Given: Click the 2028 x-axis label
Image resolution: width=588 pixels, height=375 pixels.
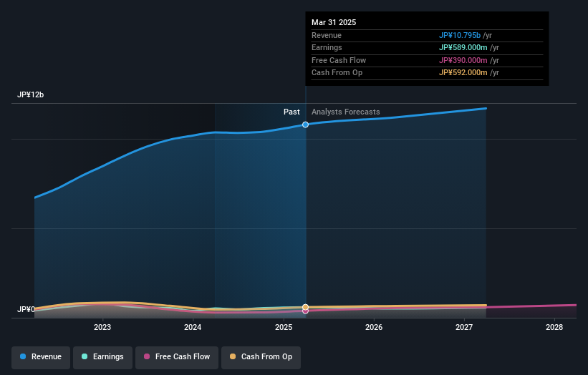Looking at the screenshot, I should click(554, 328).
